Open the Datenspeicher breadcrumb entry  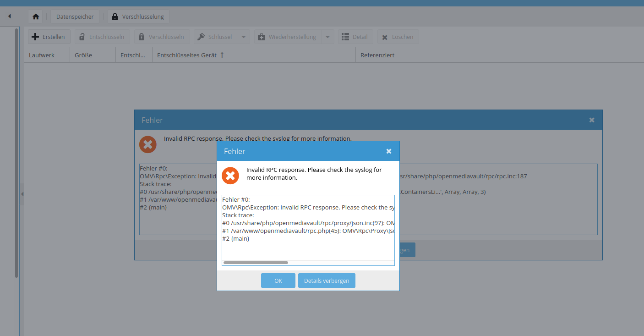pyautogui.click(x=75, y=16)
